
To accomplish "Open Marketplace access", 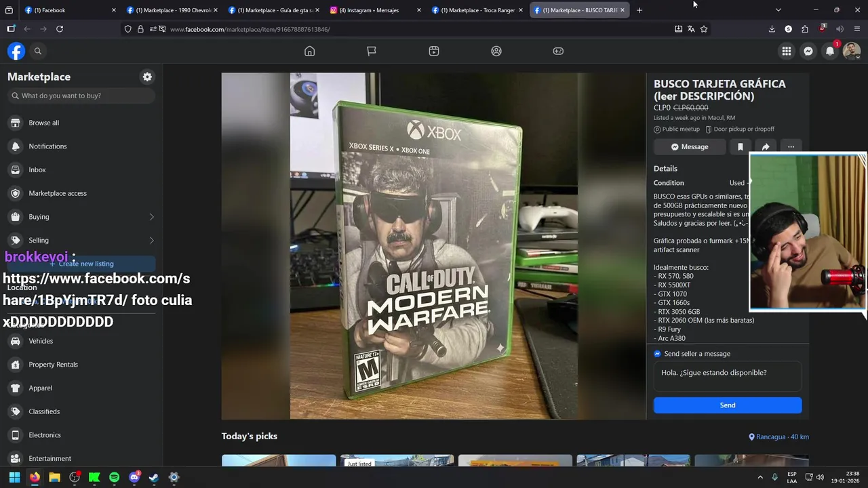I will click(x=81, y=193).
